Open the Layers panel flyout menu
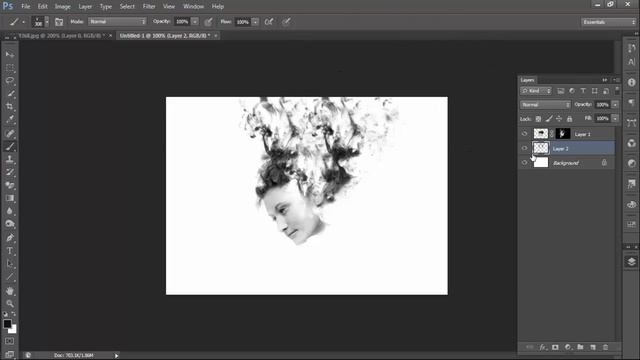The height and width of the screenshot is (360, 640). pos(616,80)
